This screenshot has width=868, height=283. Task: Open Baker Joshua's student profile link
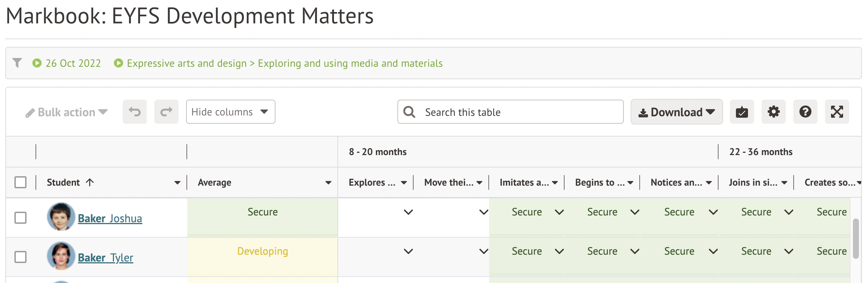point(110,218)
